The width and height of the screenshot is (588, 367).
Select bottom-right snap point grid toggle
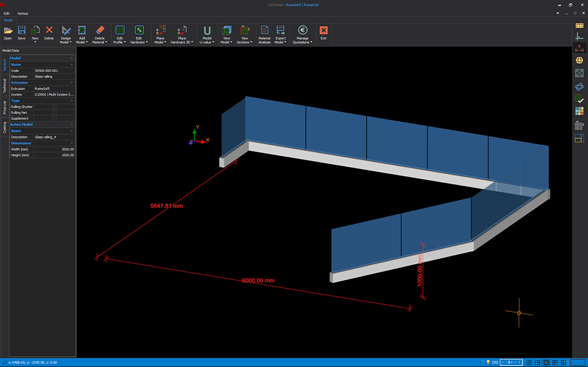(x=555, y=362)
